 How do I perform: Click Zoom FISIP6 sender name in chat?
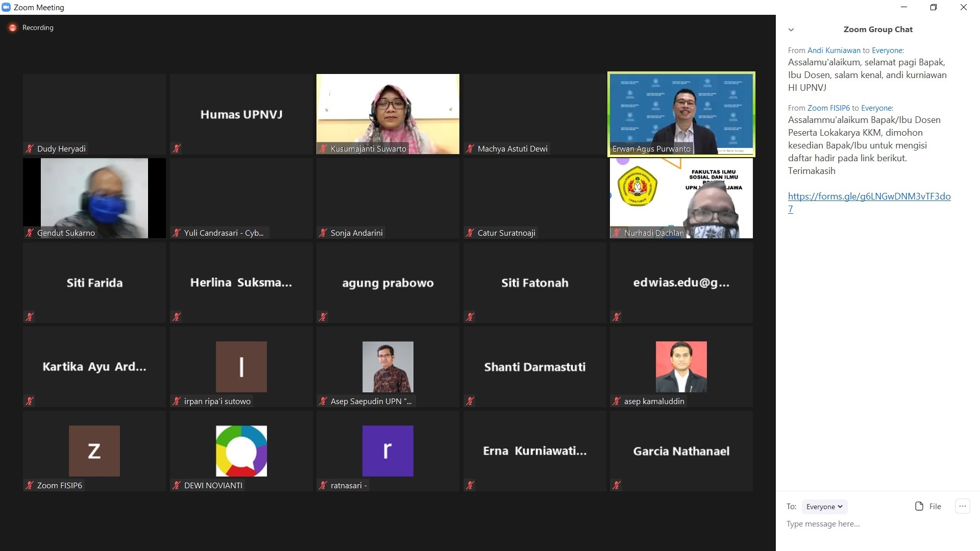(x=828, y=108)
